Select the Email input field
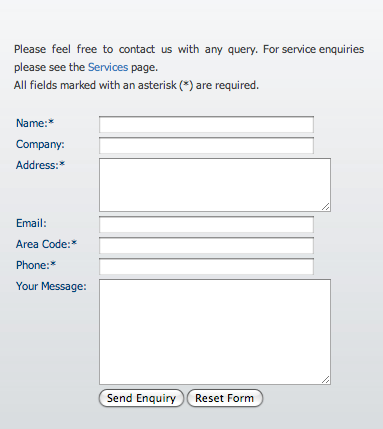This screenshot has width=383, height=429. 206,224
